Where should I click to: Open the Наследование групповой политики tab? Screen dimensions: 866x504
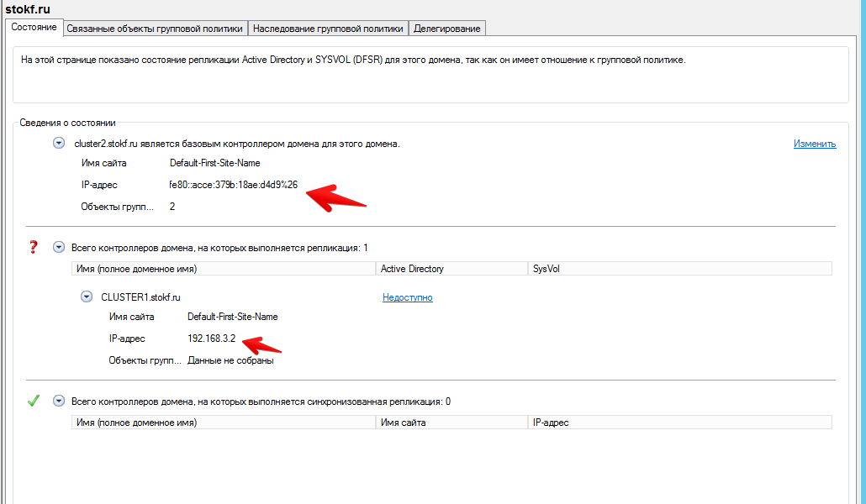tap(328, 29)
